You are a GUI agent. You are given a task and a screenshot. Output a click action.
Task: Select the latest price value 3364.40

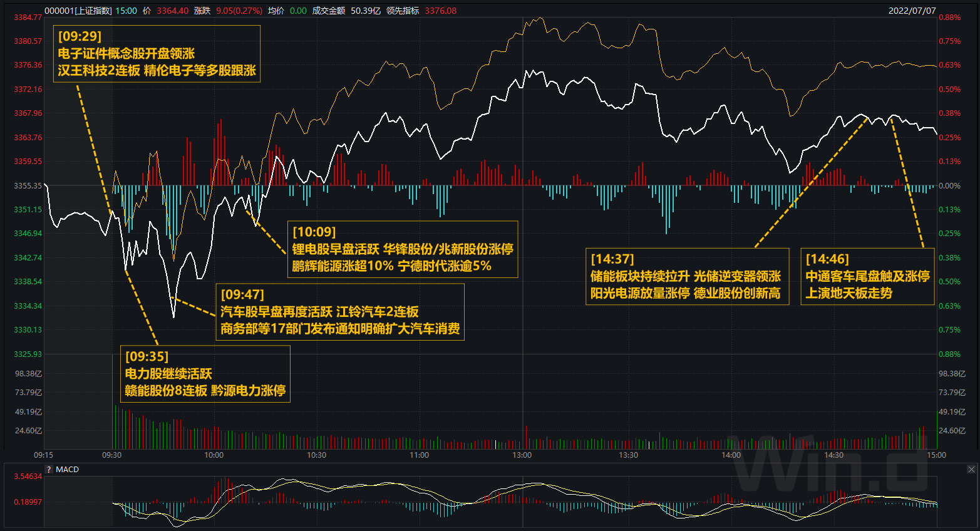tap(172, 11)
